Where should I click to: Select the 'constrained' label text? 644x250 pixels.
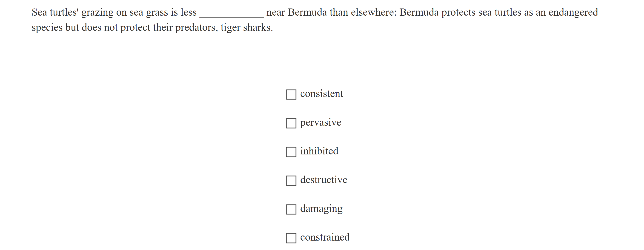point(325,237)
